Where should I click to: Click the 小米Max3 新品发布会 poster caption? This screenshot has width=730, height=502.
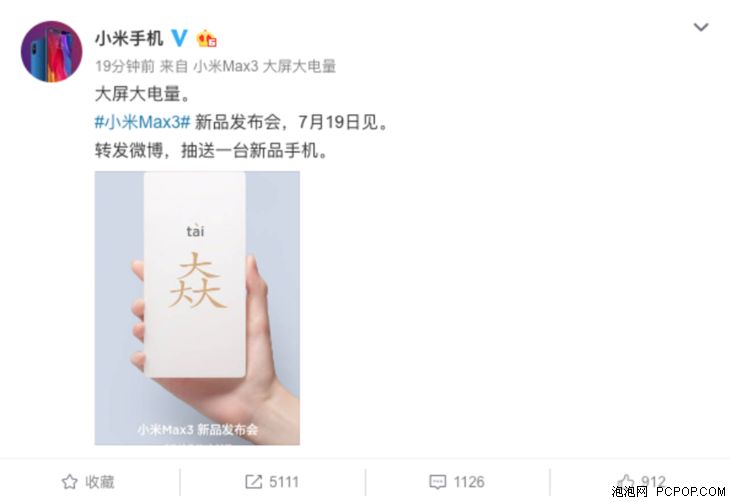197,429
